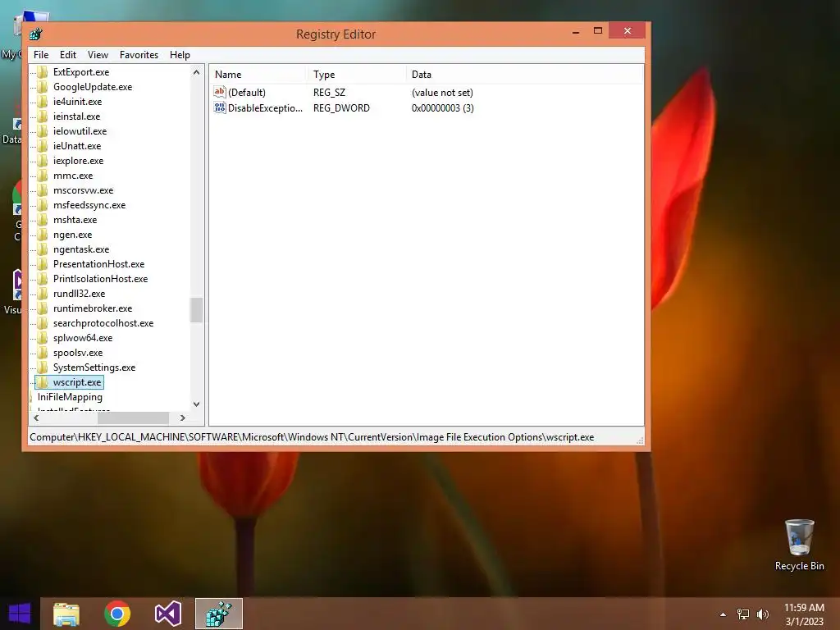Select the PrintIsolationHost.exe key
The image size is (840, 630).
(x=100, y=279)
